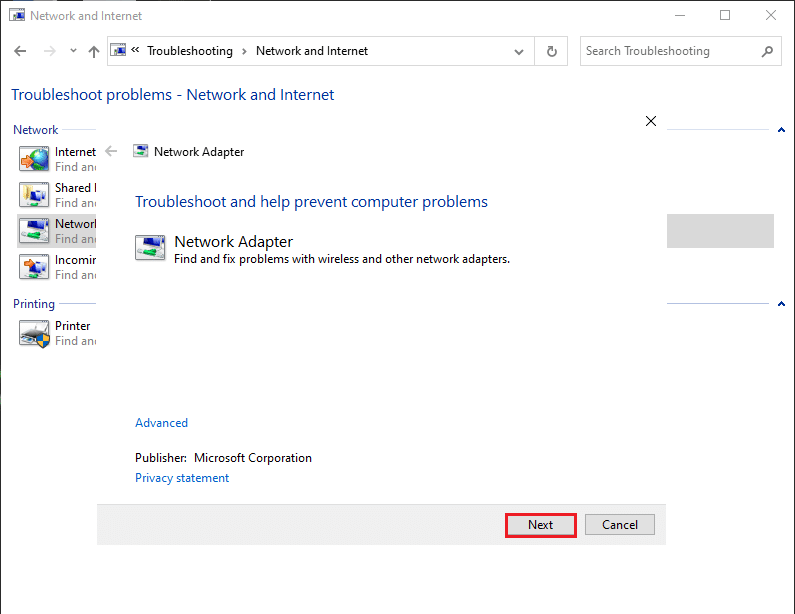Open the Advanced link
The image size is (795, 614).
pos(161,423)
